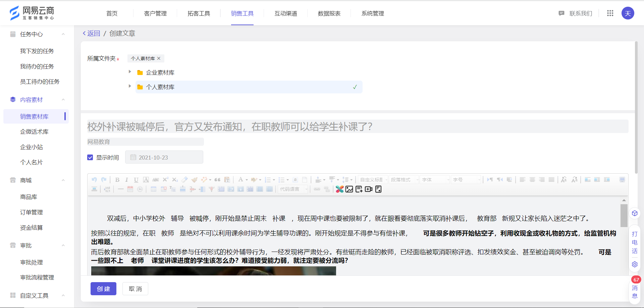Toggle italic formatting in editor toolbar
This screenshot has height=308, width=644.
[126, 180]
